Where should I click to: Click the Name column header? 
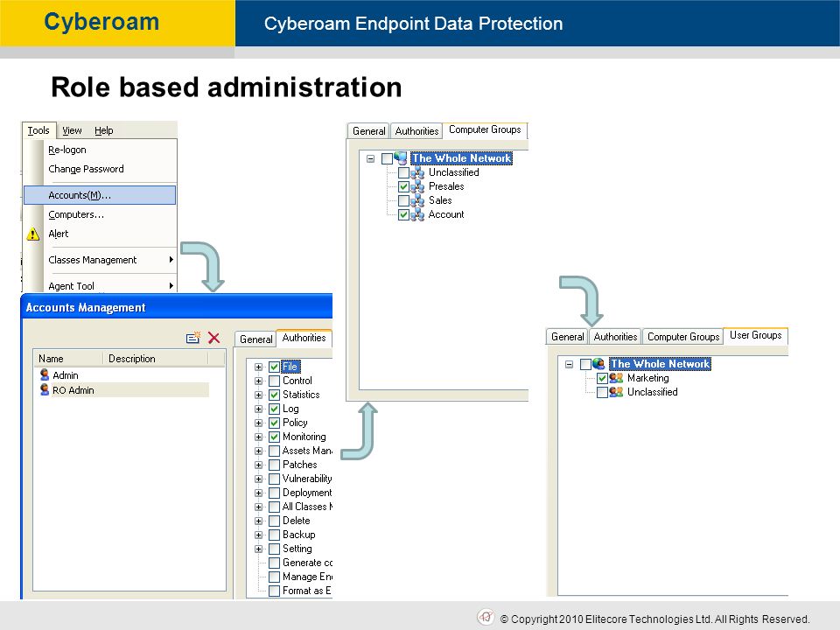67,359
